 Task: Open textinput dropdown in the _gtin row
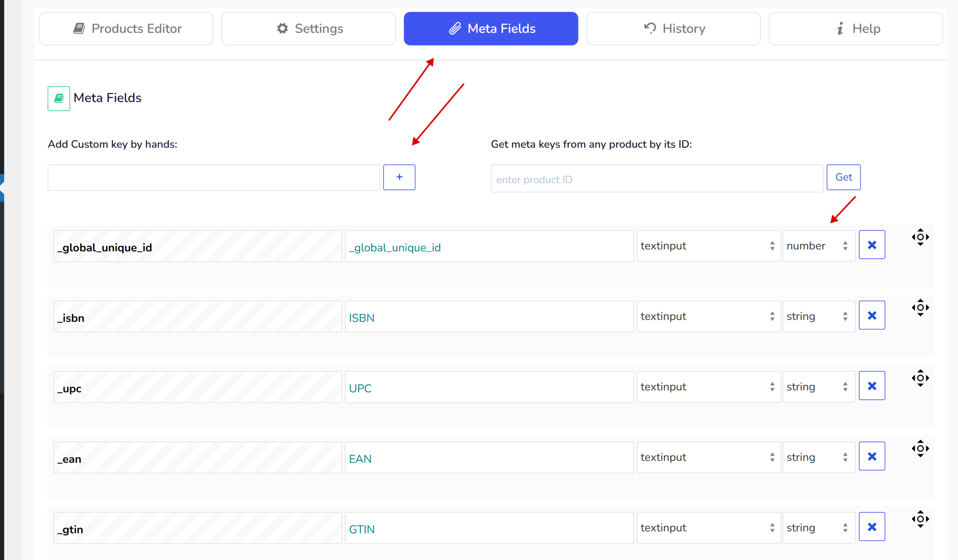click(x=708, y=528)
